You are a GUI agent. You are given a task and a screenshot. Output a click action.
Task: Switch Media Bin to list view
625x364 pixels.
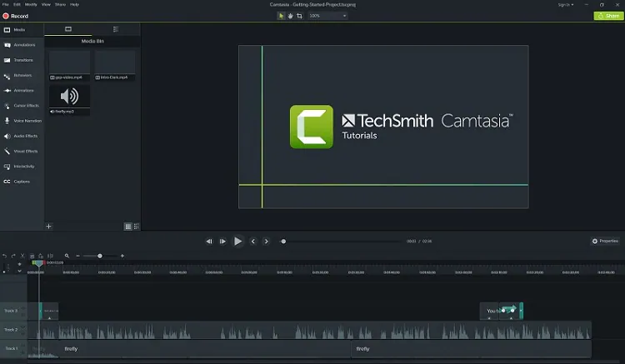[137, 227]
